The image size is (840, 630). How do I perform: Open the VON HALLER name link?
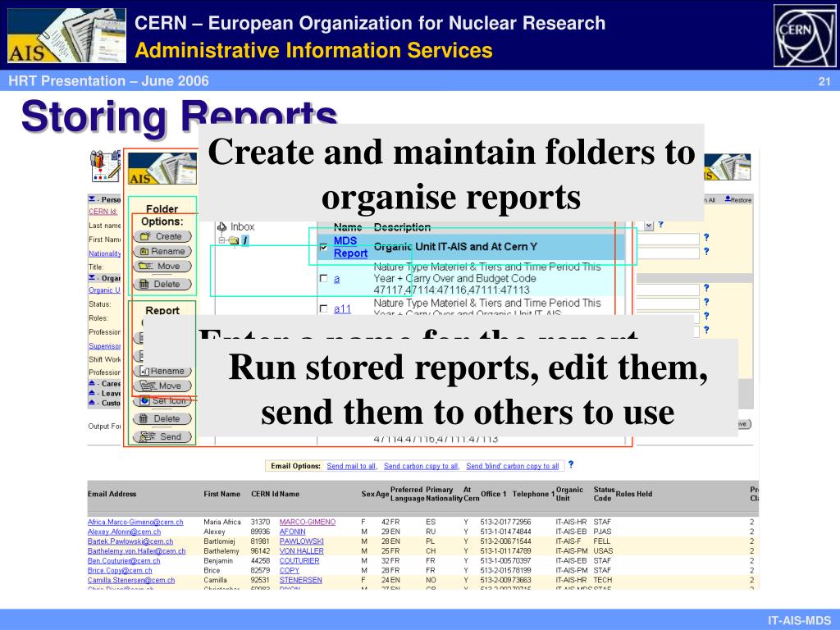pos(301,550)
